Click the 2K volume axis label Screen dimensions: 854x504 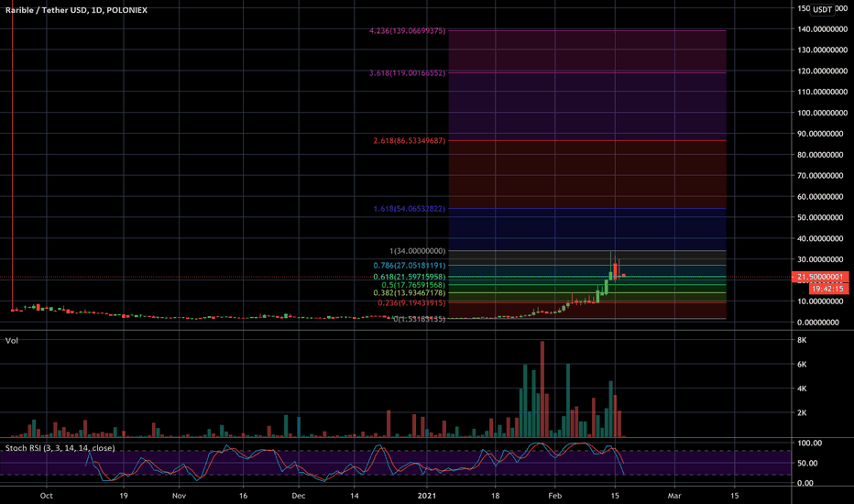(x=802, y=412)
